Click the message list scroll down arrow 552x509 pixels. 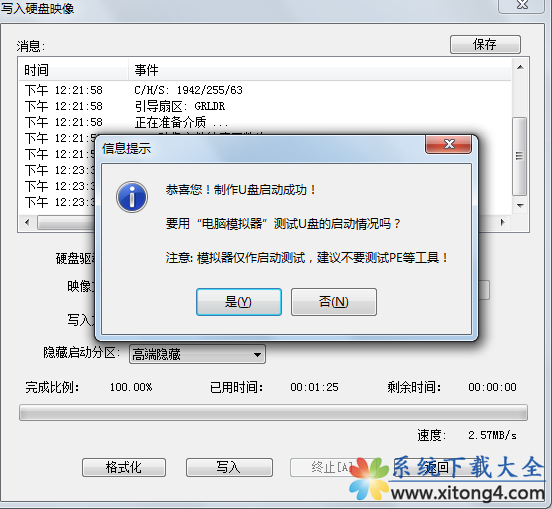point(520,206)
